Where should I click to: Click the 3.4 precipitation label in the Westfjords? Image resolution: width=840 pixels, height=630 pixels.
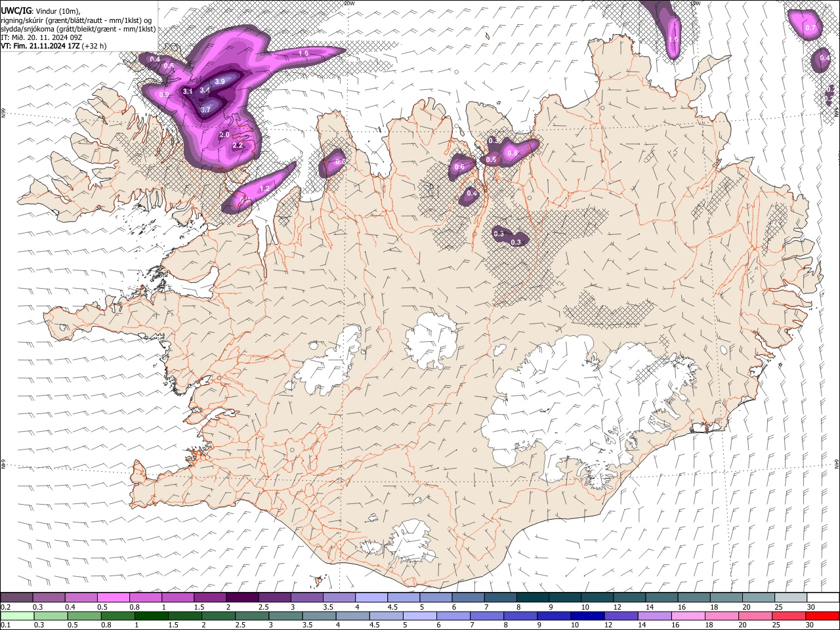205,90
